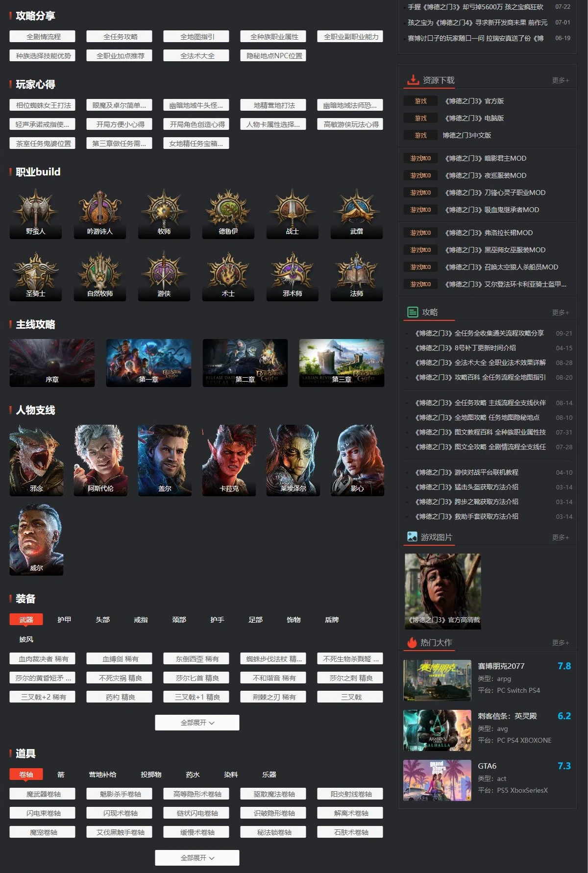This screenshot has width=588, height=873.
Task: Choose the 自然牧师 class build icon
Action: pos(100,276)
